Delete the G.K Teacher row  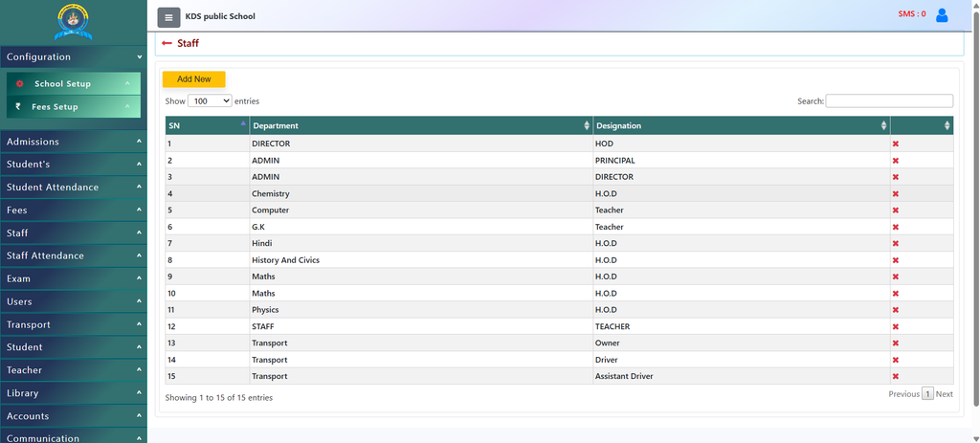tap(895, 227)
